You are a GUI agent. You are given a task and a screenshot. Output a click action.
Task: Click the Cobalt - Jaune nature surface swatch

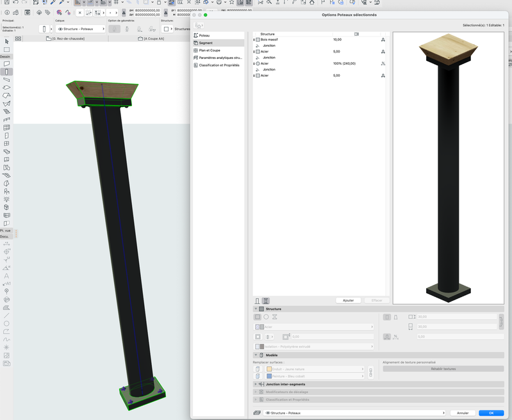(269, 369)
